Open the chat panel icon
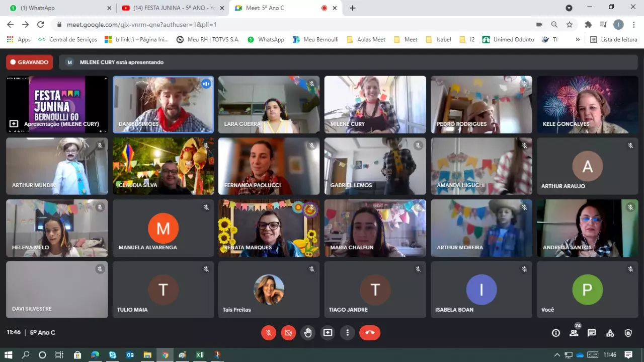Screen dimensions: 644x362 592,333
